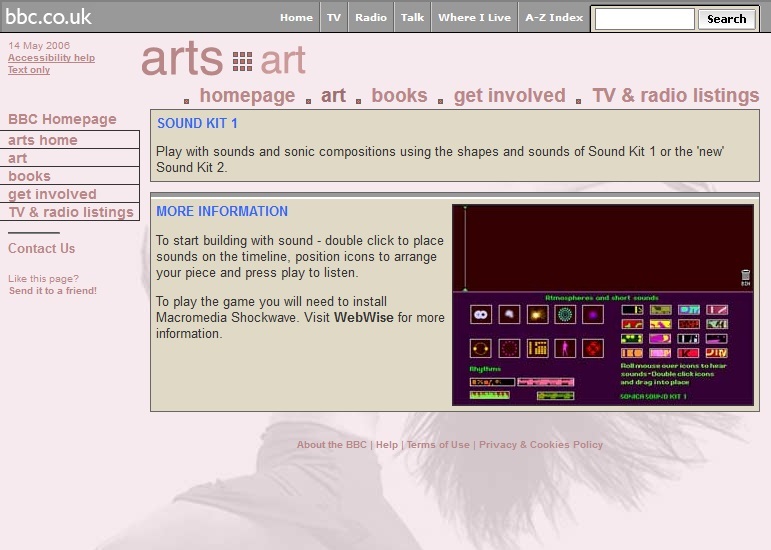This screenshot has height=550, width=771.
Task: Open the Contact Us sidebar link
Action: (x=41, y=249)
